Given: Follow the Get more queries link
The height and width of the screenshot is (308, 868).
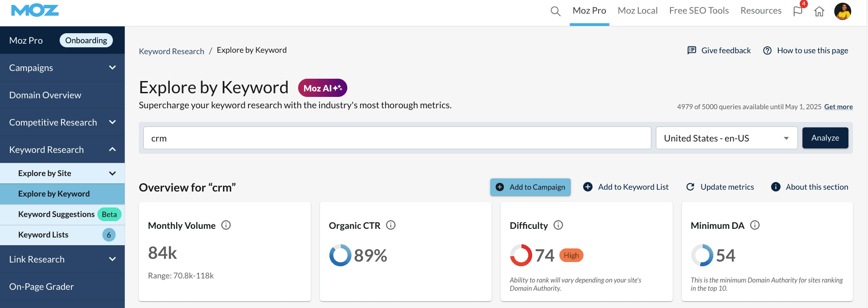Looking at the screenshot, I should click(x=838, y=107).
